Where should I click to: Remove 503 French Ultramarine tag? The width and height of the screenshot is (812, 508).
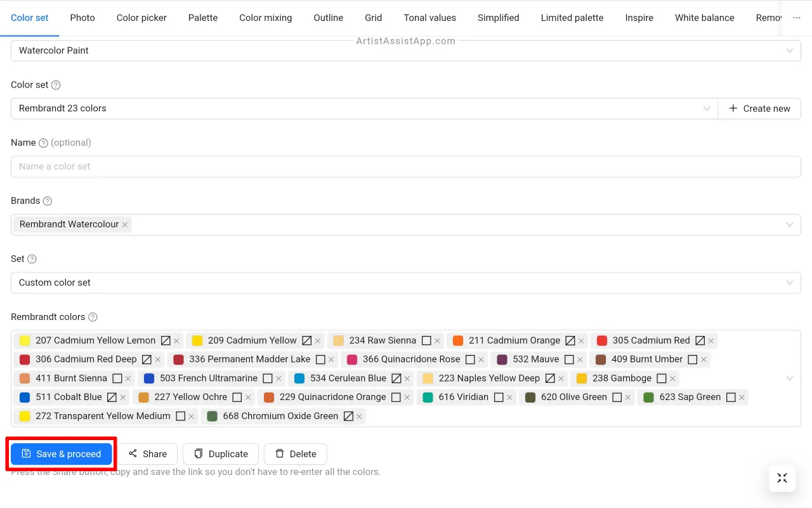[278, 378]
